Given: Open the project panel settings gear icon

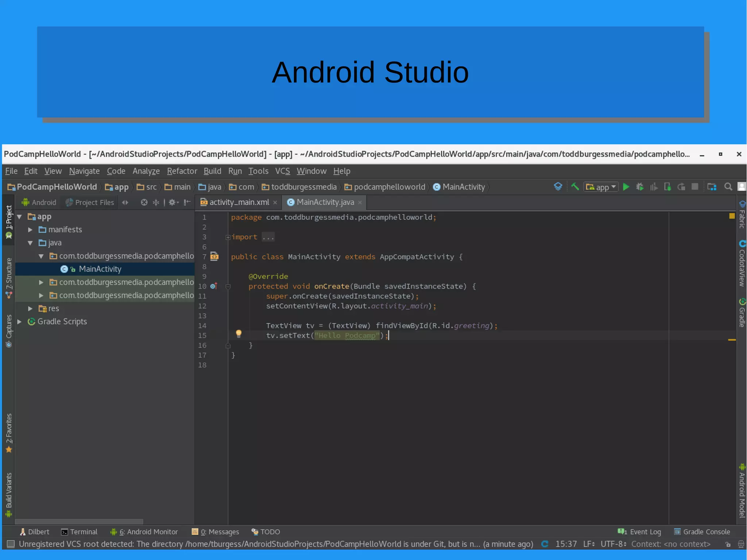Looking at the screenshot, I should [x=173, y=202].
